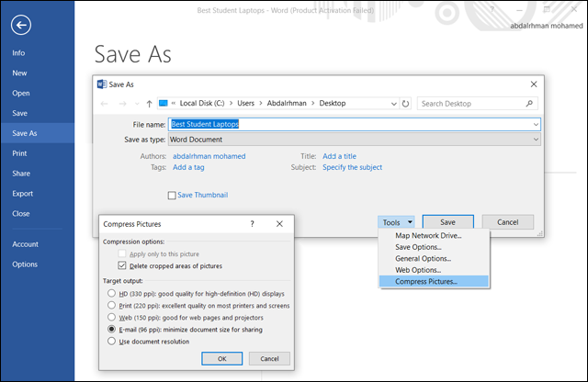Choose Map Network Drive from Tools menu

coord(434,236)
